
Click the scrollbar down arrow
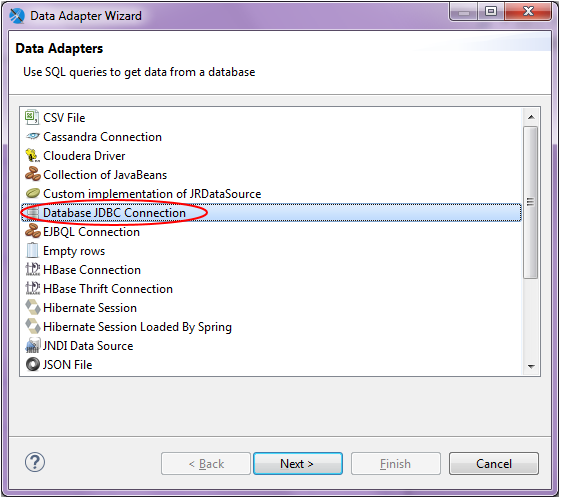(531, 367)
